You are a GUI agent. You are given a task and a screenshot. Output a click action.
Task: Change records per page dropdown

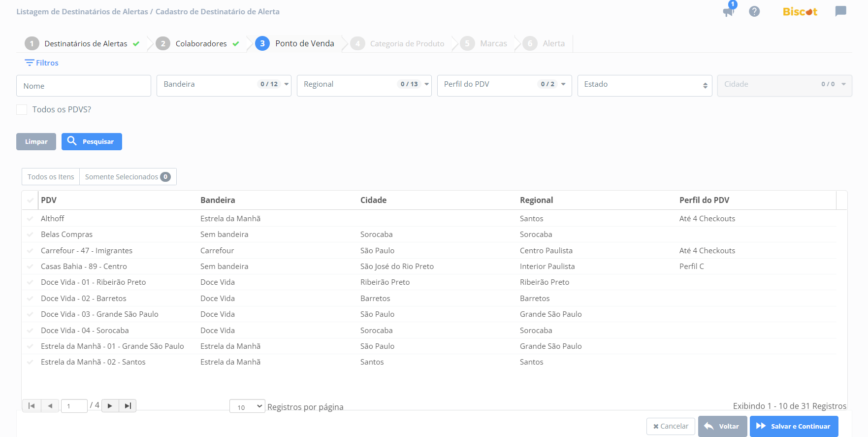(x=247, y=406)
